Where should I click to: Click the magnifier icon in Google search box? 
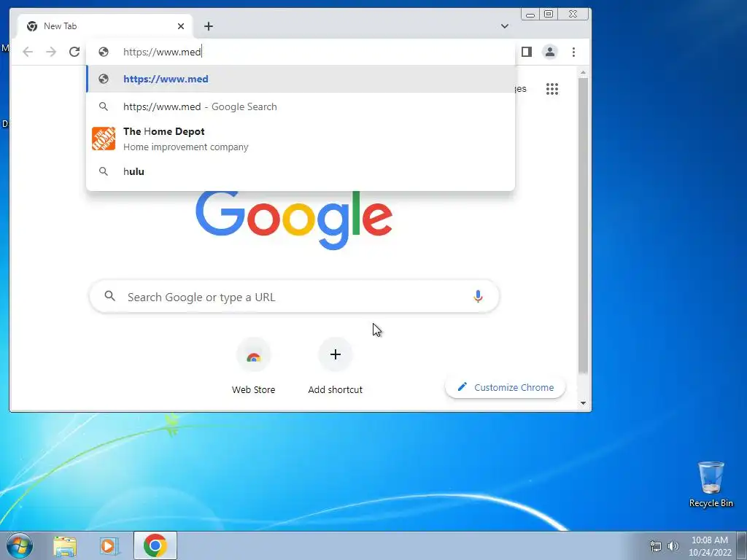point(110,296)
